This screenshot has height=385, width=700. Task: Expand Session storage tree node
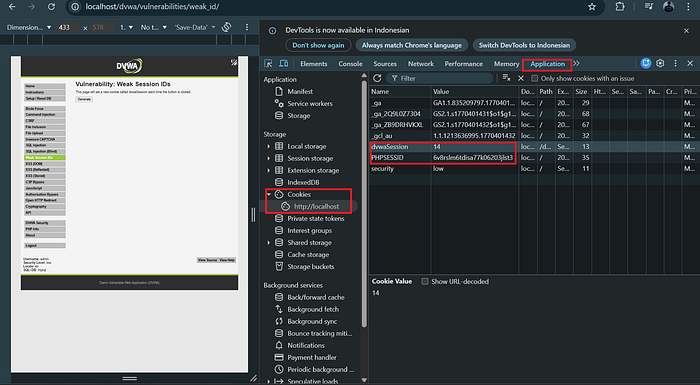[x=268, y=158]
